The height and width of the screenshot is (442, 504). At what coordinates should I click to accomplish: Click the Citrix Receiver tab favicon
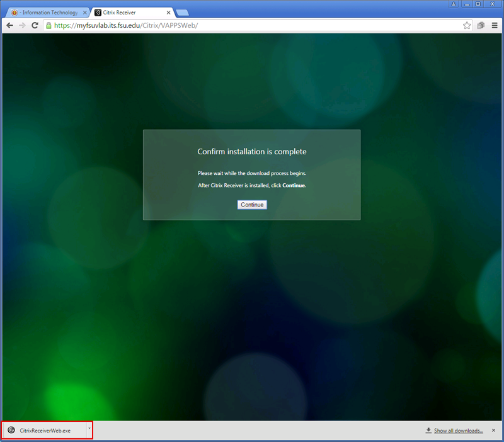(98, 13)
